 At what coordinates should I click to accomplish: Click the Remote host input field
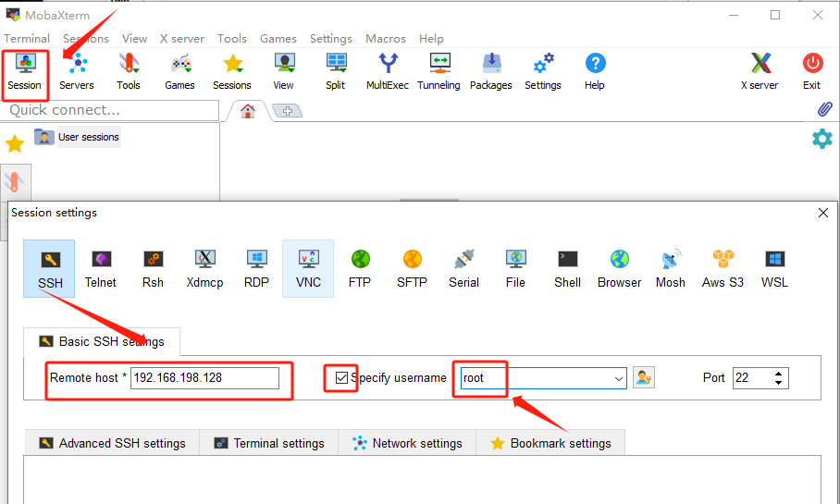pyautogui.click(x=204, y=377)
